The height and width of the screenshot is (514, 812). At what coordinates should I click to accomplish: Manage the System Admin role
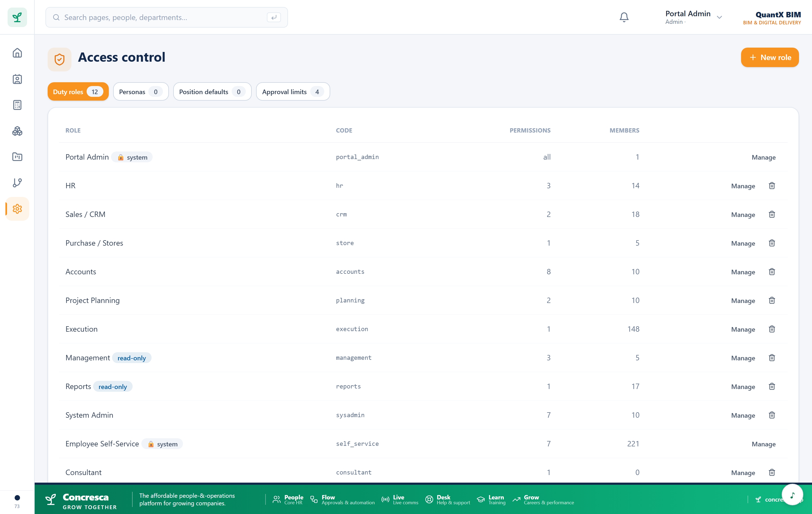(x=743, y=415)
